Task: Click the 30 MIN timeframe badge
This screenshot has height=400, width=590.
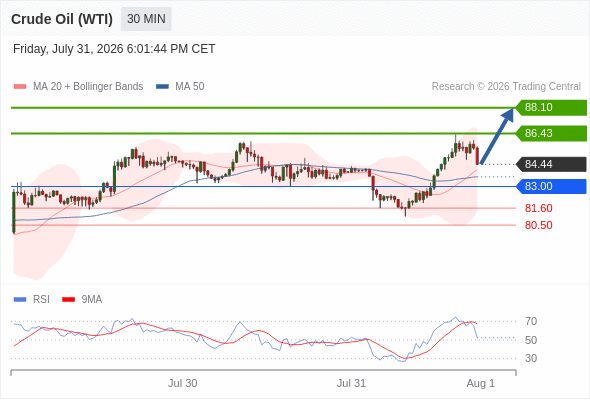Action: (146, 19)
